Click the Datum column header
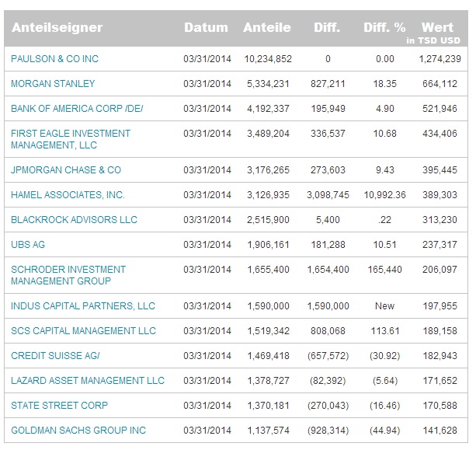The image size is (476, 450). point(206,28)
